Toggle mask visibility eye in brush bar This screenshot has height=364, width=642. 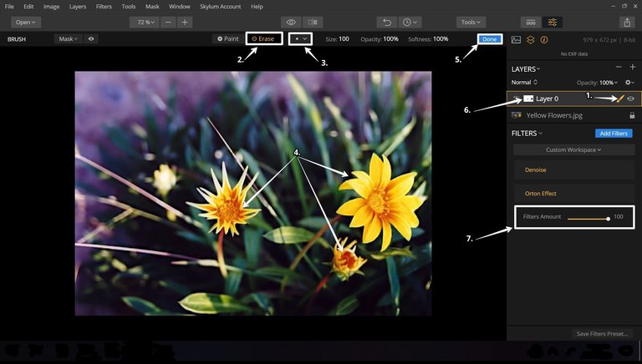(x=91, y=39)
